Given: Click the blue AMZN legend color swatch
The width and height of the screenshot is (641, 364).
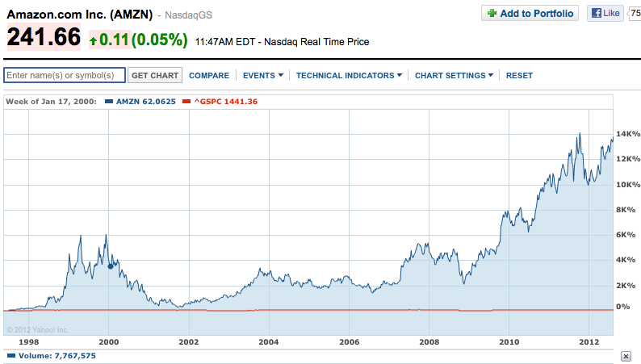Looking at the screenshot, I should 109,102.
